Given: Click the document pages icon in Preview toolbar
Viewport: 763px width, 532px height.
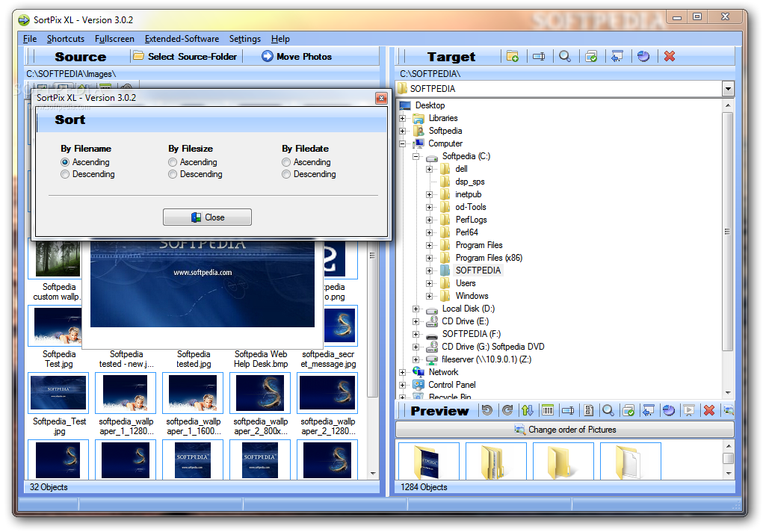Looking at the screenshot, I should pos(588,410).
